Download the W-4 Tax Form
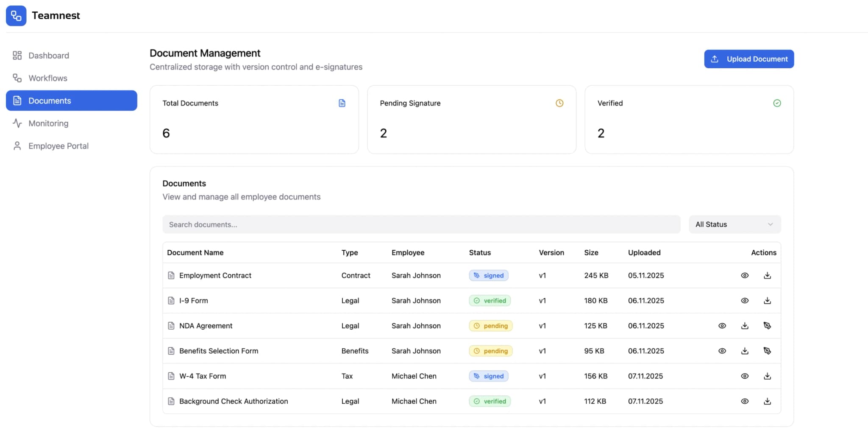The width and height of the screenshot is (868, 445). click(x=767, y=376)
